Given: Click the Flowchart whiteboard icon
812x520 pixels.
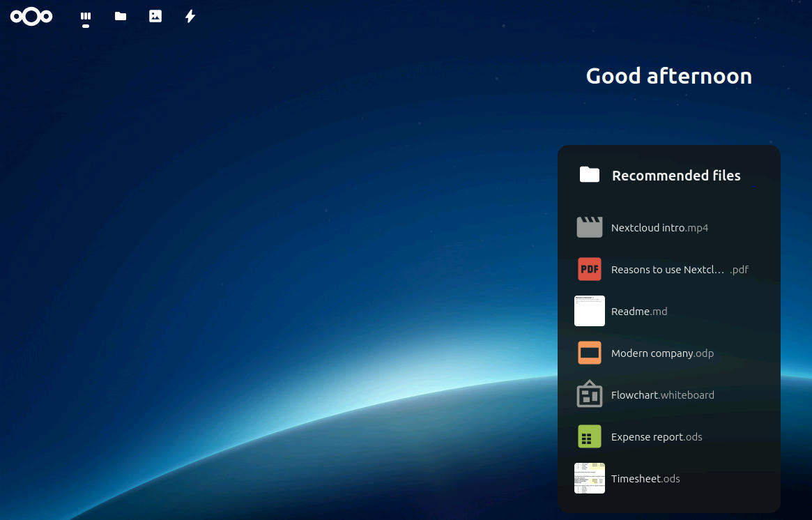Looking at the screenshot, I should coord(589,395).
